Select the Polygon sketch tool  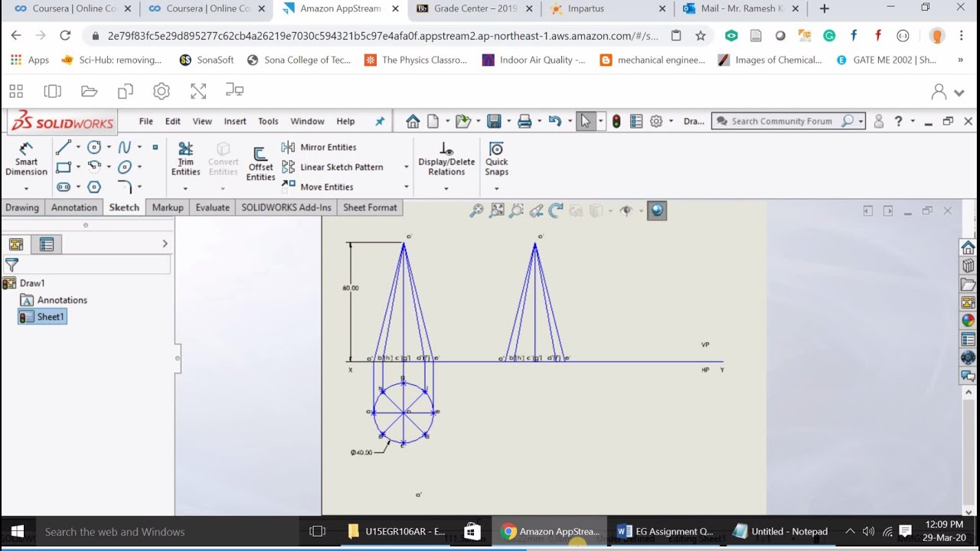[x=94, y=187]
